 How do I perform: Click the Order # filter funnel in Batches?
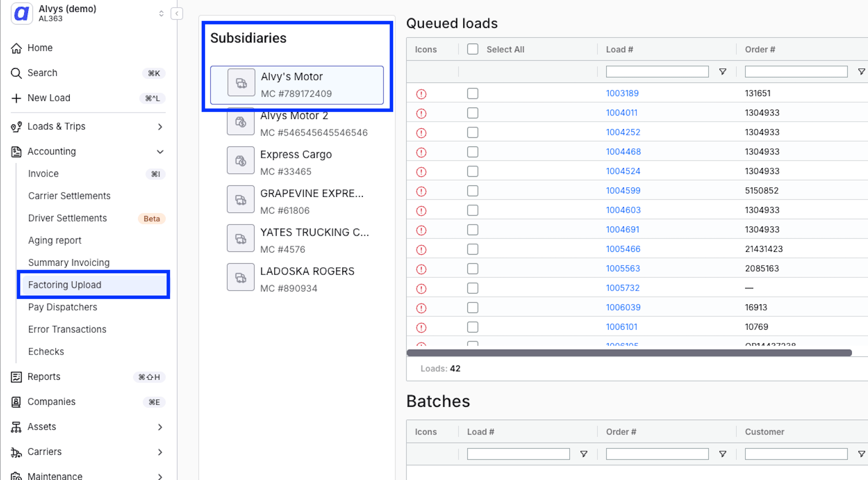[723, 454]
